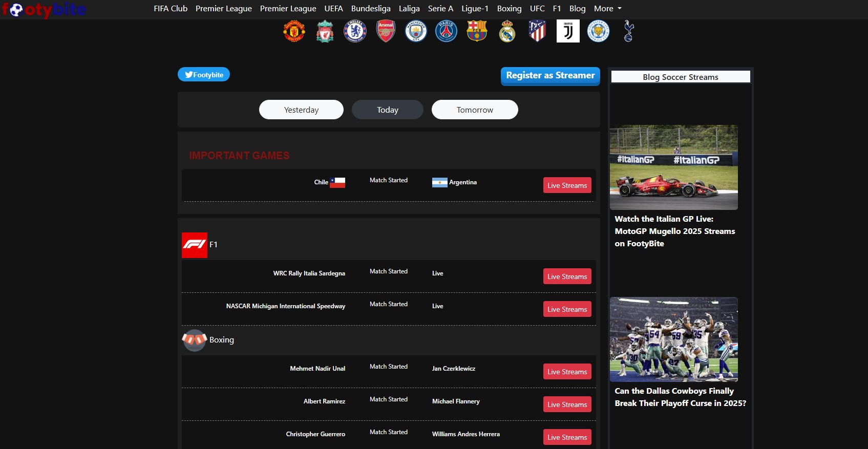Open the Manchester United club crest
This screenshot has width=868, height=449.
click(294, 31)
